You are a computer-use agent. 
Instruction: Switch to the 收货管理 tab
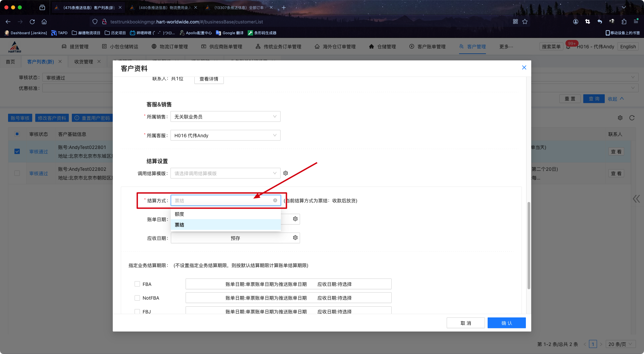click(84, 62)
